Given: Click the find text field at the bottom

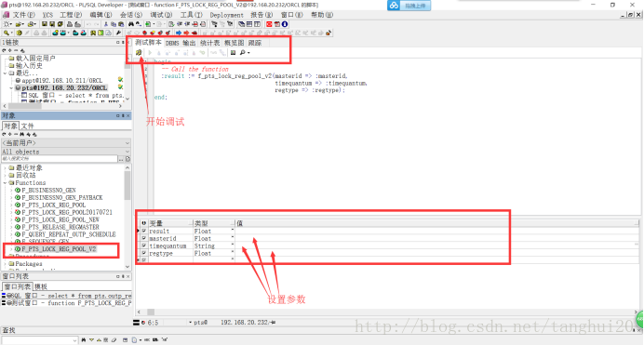Looking at the screenshot, I should click(39, 340).
